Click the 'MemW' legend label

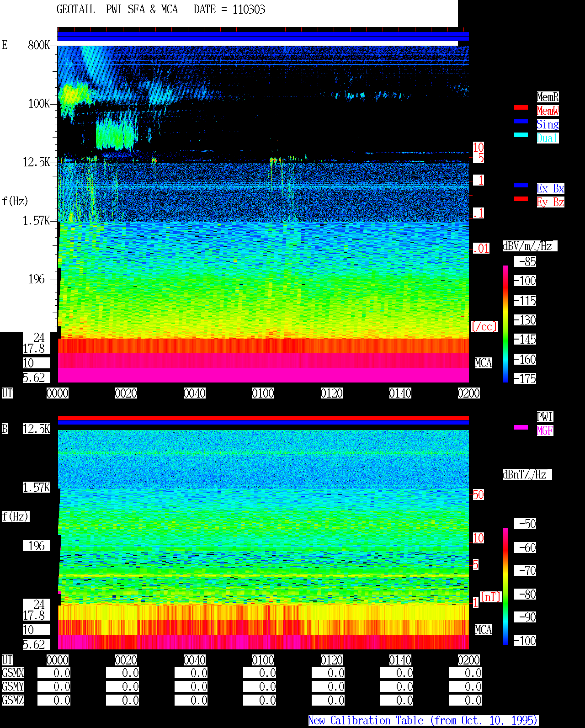pos(548,111)
